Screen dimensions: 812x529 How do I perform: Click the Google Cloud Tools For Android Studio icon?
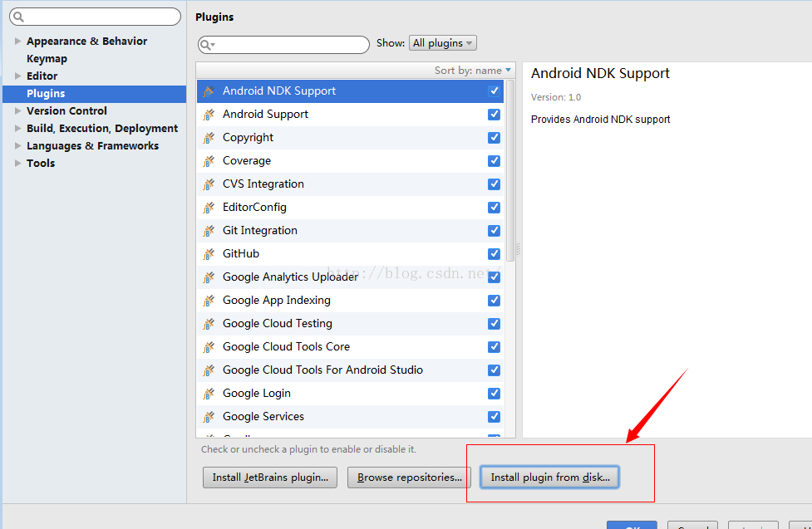209,370
